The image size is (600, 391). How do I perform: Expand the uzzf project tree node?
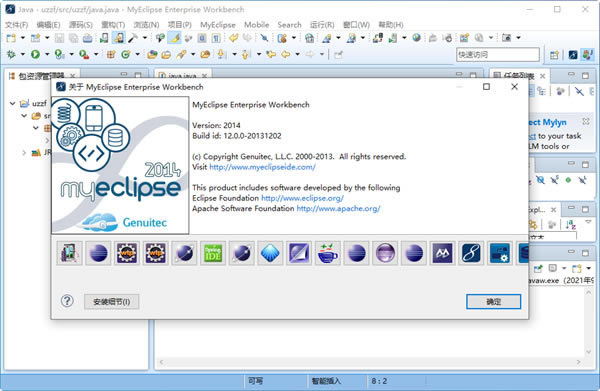pyautogui.click(x=13, y=103)
